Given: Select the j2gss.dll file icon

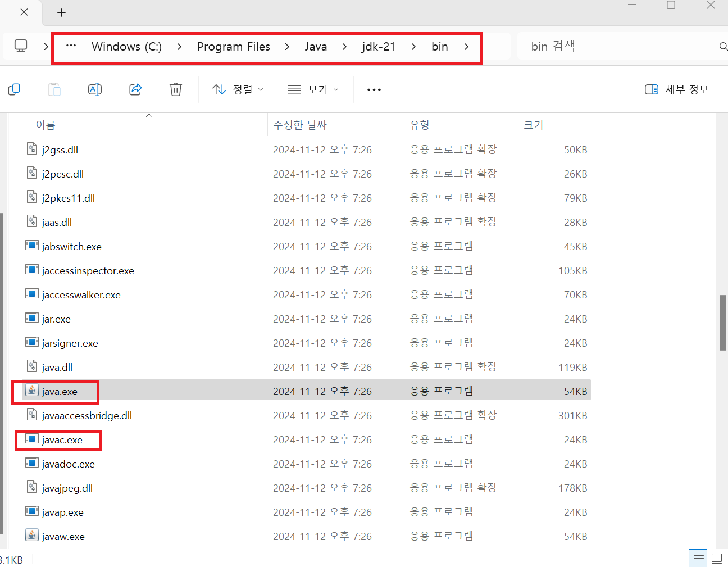Looking at the screenshot, I should tap(32, 149).
